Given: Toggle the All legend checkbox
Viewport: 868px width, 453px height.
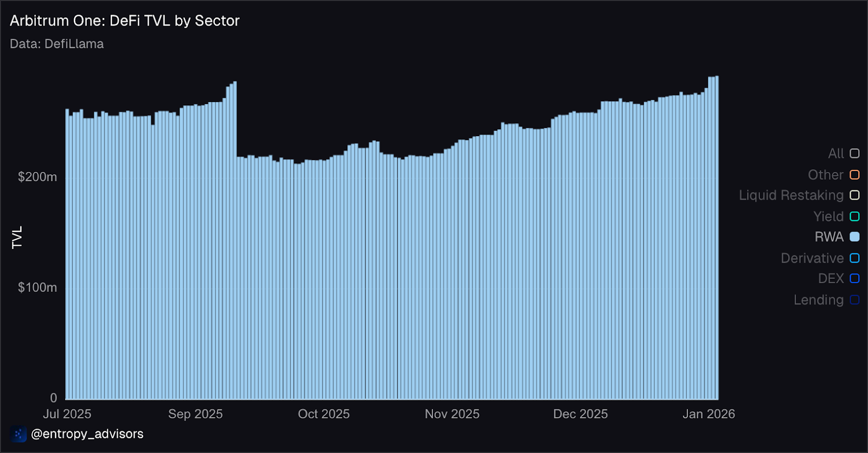Looking at the screenshot, I should click(x=854, y=154).
